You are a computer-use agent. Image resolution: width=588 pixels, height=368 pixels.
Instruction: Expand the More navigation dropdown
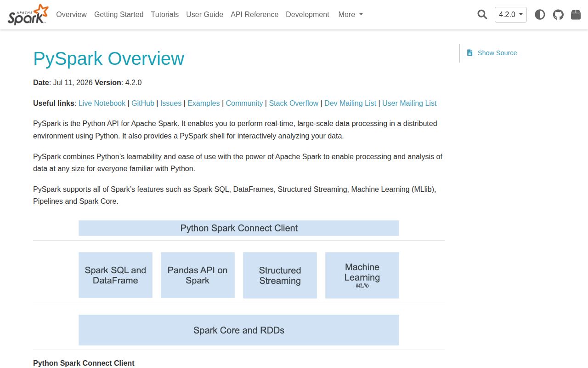[x=351, y=14]
